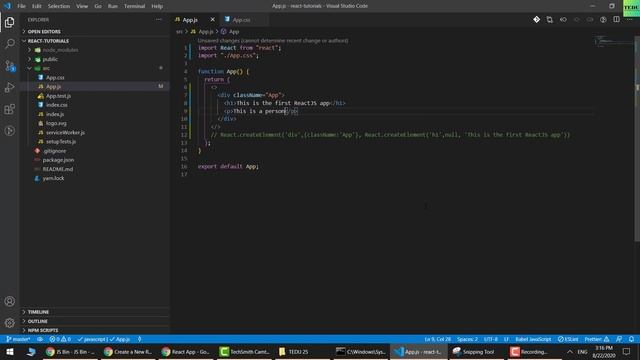The height and width of the screenshot is (360, 640).
Task: Open the Go menu
Action: pyautogui.click(x=98, y=6)
